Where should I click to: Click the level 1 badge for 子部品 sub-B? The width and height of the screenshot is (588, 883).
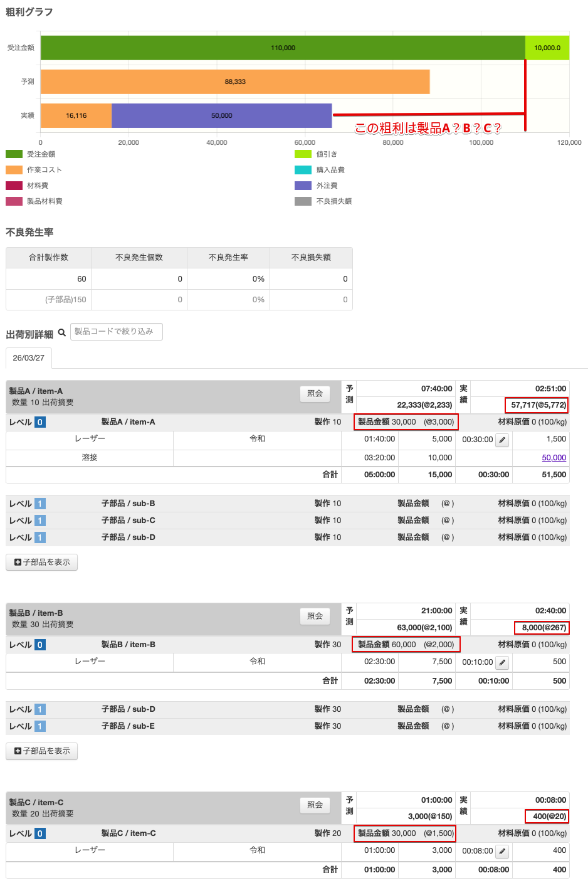point(40,504)
